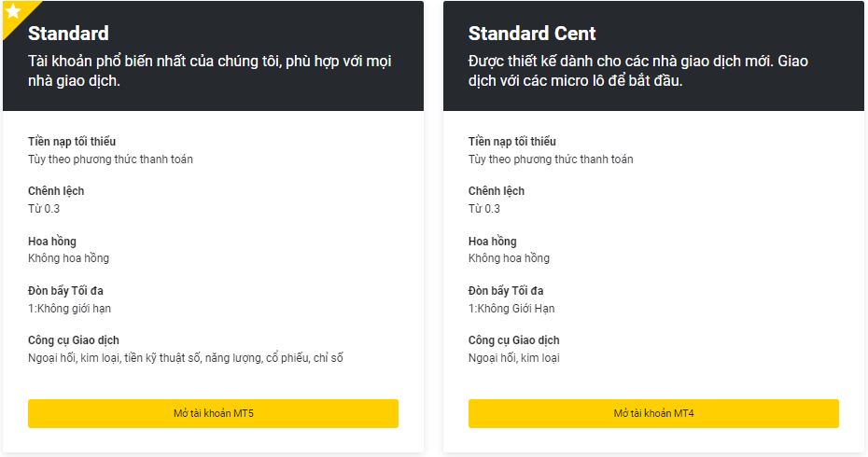Click the "Mở tài khoản MT5" button
The width and height of the screenshot is (868, 457).
(x=213, y=413)
